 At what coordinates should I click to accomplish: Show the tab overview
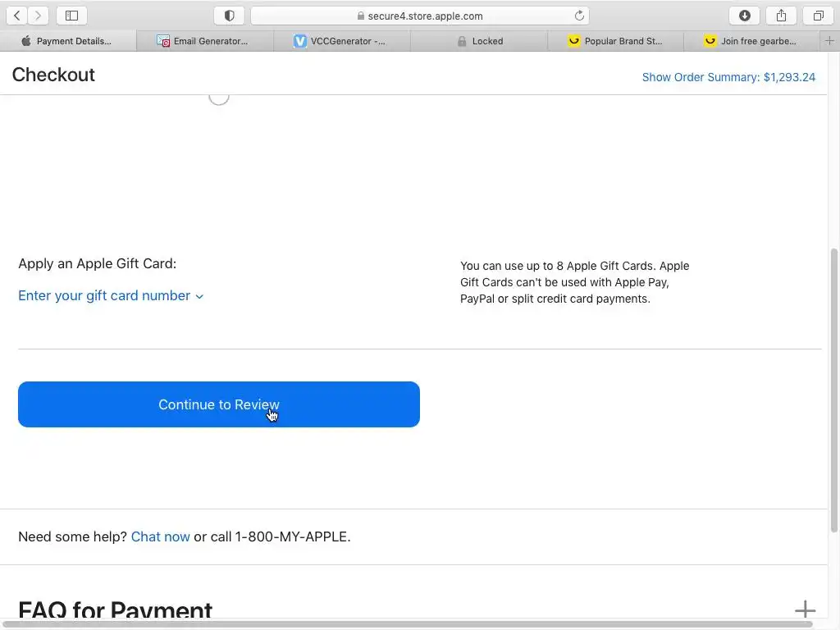[x=818, y=16]
